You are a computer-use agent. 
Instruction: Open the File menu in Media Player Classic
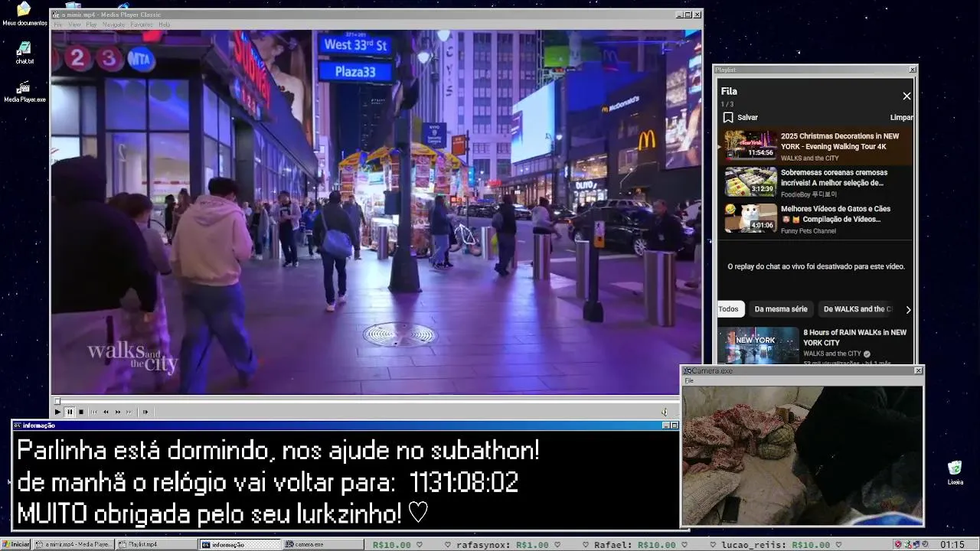click(58, 24)
